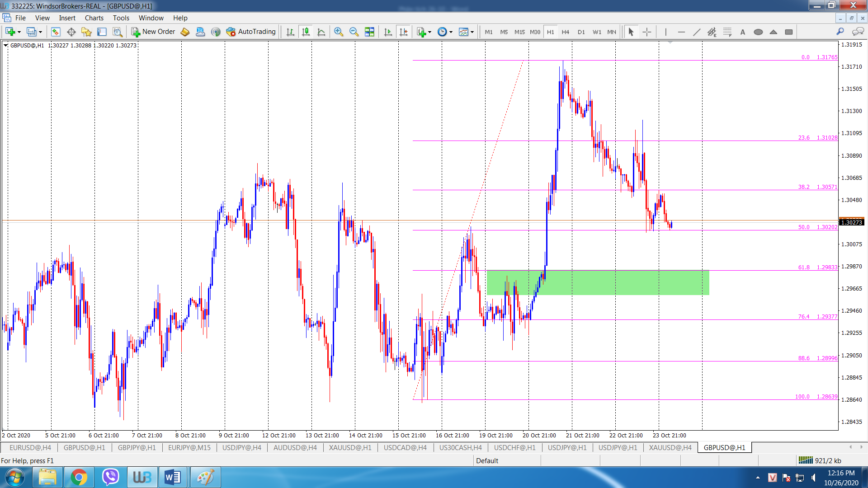The image size is (868, 488).
Task: Open the Navigator folder-star icon
Action: [86, 32]
